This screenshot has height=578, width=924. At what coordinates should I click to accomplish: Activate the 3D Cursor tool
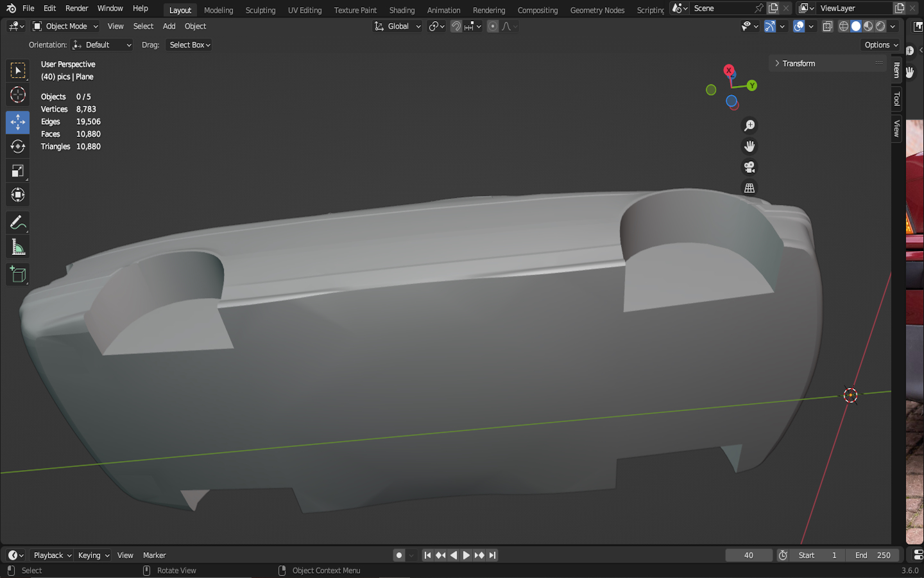coord(18,95)
